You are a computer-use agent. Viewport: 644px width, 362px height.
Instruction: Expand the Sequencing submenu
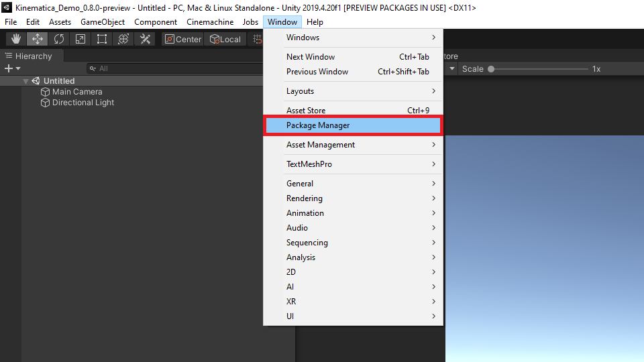(x=354, y=243)
